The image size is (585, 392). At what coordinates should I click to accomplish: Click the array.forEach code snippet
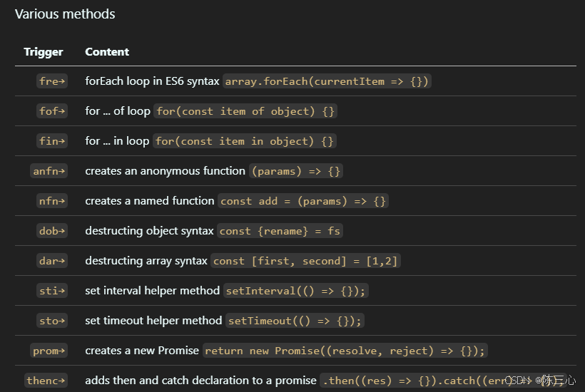point(327,81)
